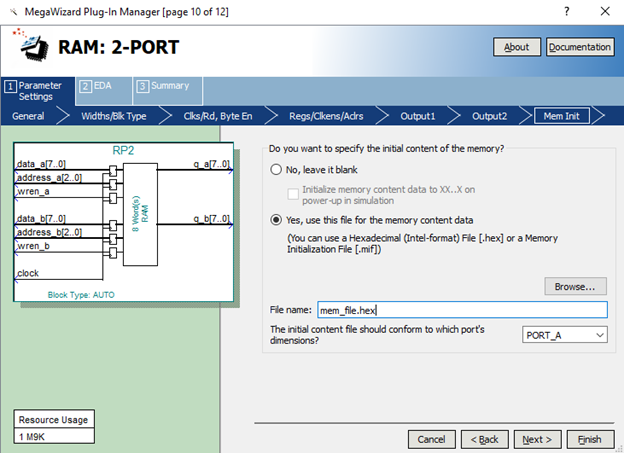Open the PORT_A dimensions dropdown
This screenshot has width=624, height=453.
coord(564,335)
